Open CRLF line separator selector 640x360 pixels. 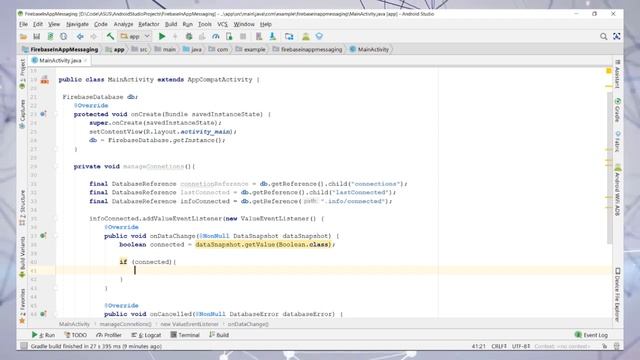tap(499, 346)
